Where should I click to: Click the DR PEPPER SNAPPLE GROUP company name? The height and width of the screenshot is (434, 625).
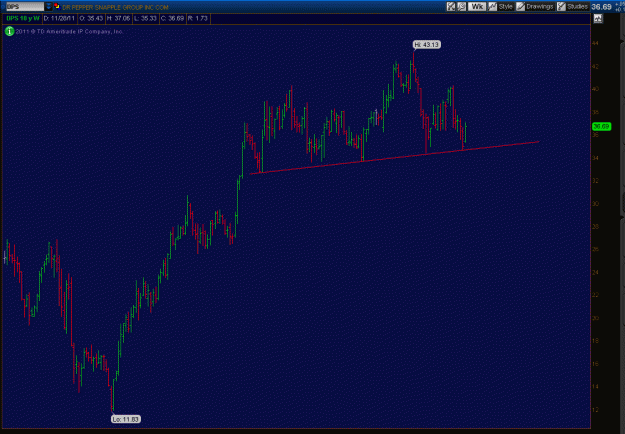[115, 7]
